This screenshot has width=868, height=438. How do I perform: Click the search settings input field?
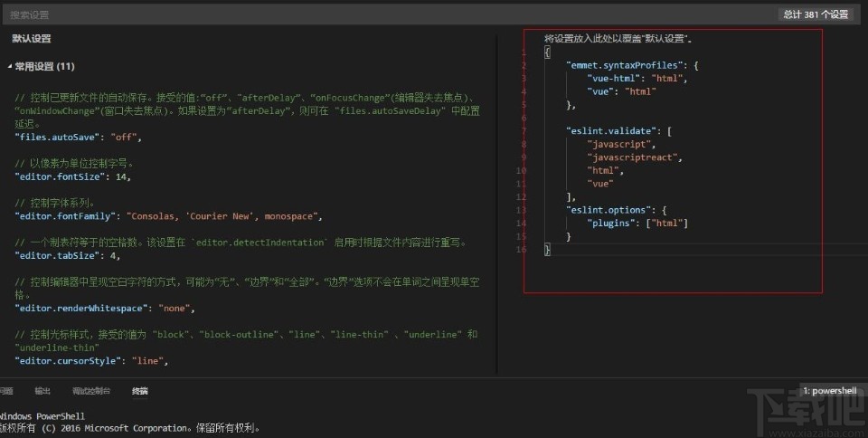click(x=362, y=14)
